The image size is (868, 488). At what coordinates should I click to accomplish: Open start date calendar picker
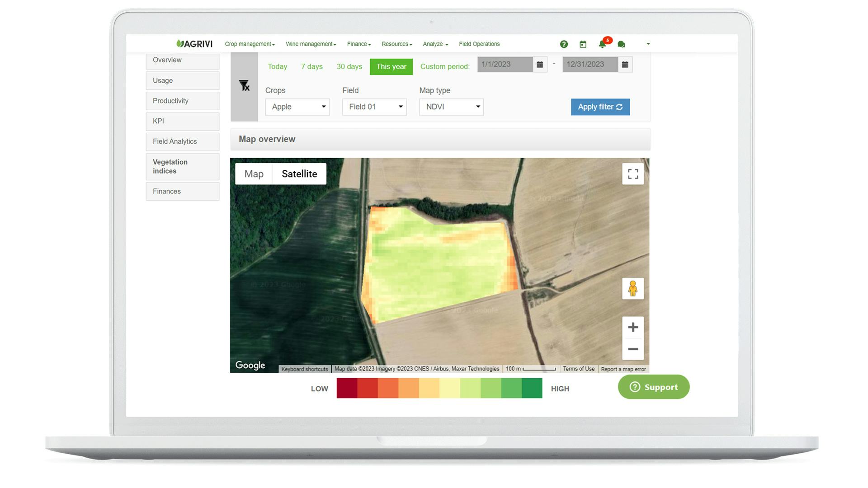540,65
